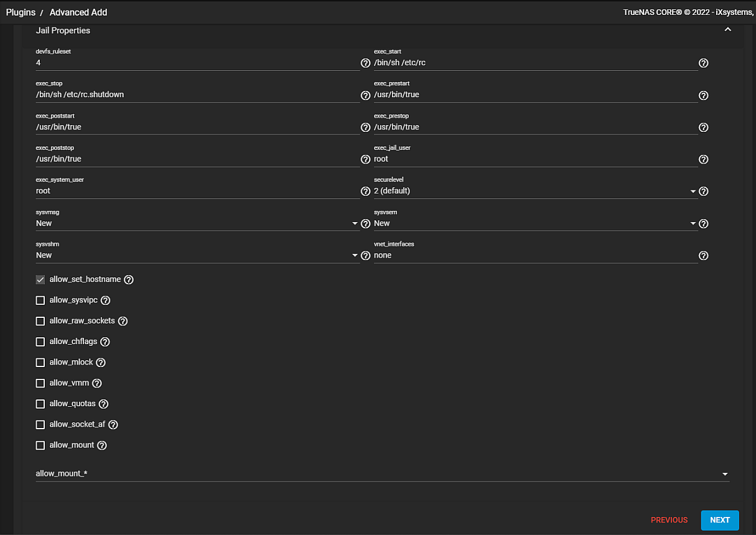756x535 pixels.
Task: Collapse the Jail Properties section
Action: [x=727, y=30]
